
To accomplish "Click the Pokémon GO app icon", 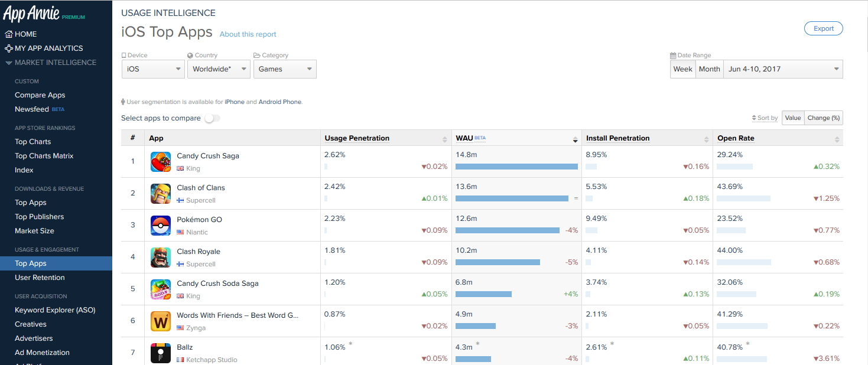I will tap(161, 226).
